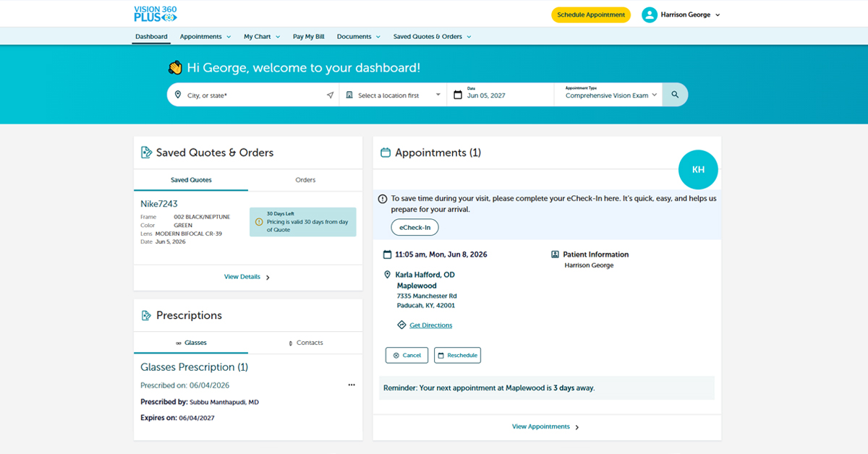The width and height of the screenshot is (868, 454).
Task: Click the Glasses Prescription (1) heading
Action: (194, 367)
